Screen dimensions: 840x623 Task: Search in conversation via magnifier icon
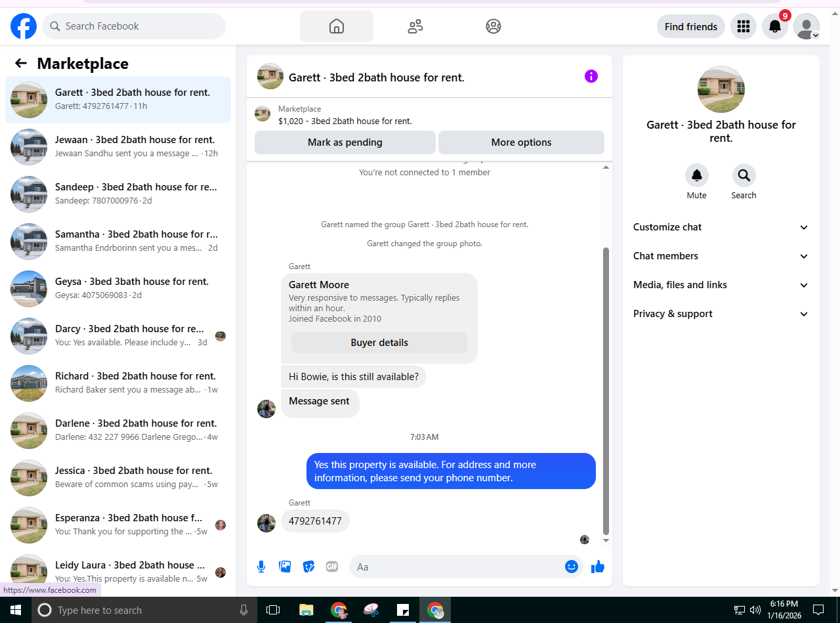[744, 175]
